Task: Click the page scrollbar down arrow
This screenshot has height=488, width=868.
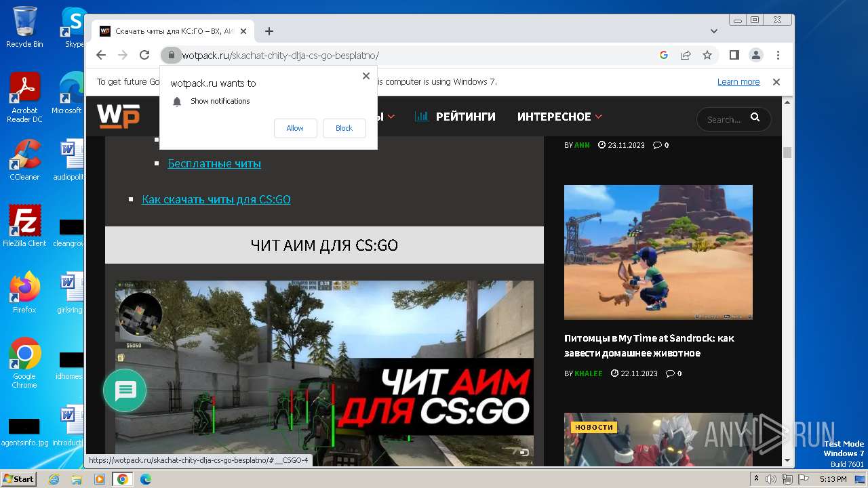Action: coord(787,461)
